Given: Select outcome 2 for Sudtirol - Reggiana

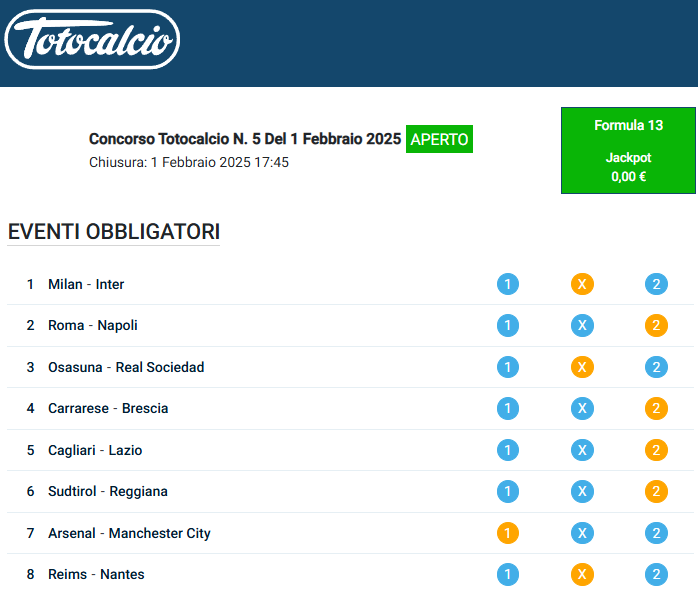Looking at the screenshot, I should pyautogui.click(x=656, y=491).
